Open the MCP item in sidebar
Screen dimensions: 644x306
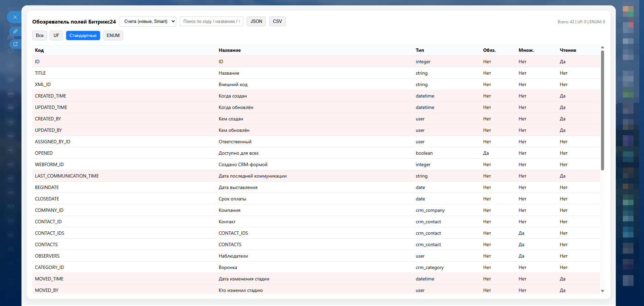pyautogui.click(x=11, y=206)
